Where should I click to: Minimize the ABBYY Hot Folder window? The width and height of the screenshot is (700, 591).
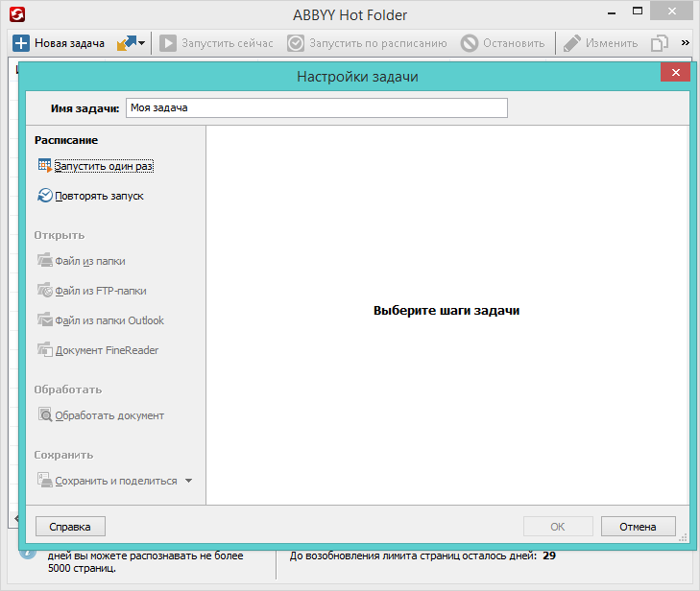(x=612, y=12)
